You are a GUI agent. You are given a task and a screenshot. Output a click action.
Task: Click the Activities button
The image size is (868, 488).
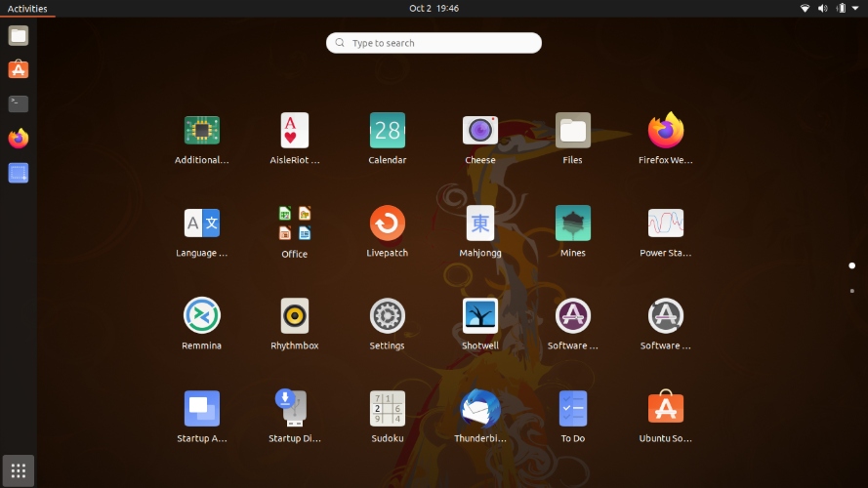[x=27, y=9]
